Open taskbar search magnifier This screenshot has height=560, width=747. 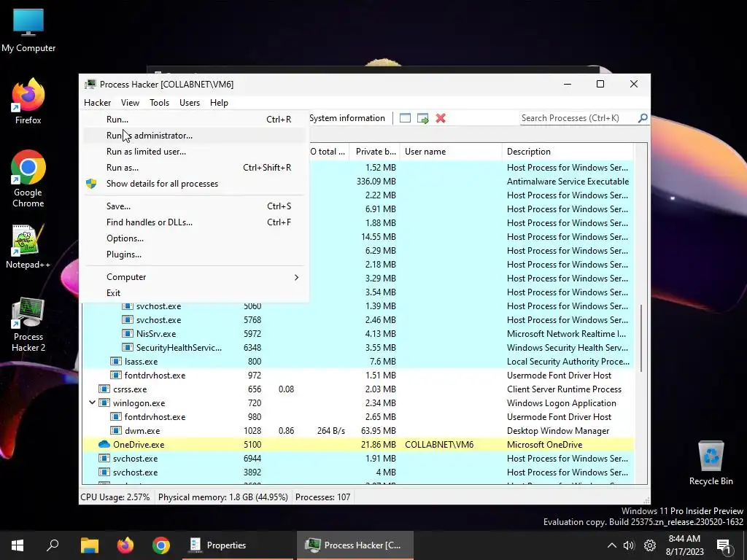click(53, 545)
